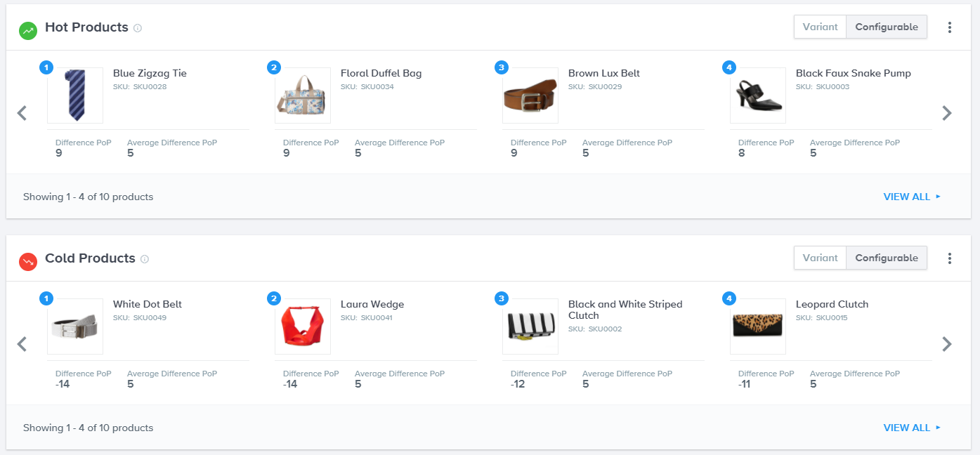Select SKU0028 text under Blue Zigzag Tie
Image resolution: width=980 pixels, height=455 pixels.
pos(150,87)
